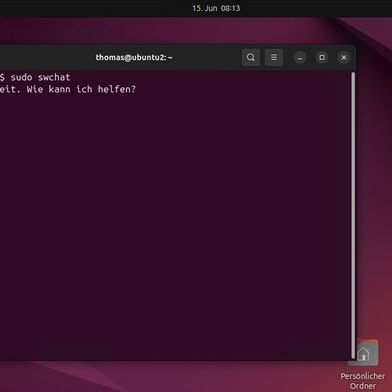
Task: Close the thomas@ubuntu2 terminal window
Action: coord(344,58)
